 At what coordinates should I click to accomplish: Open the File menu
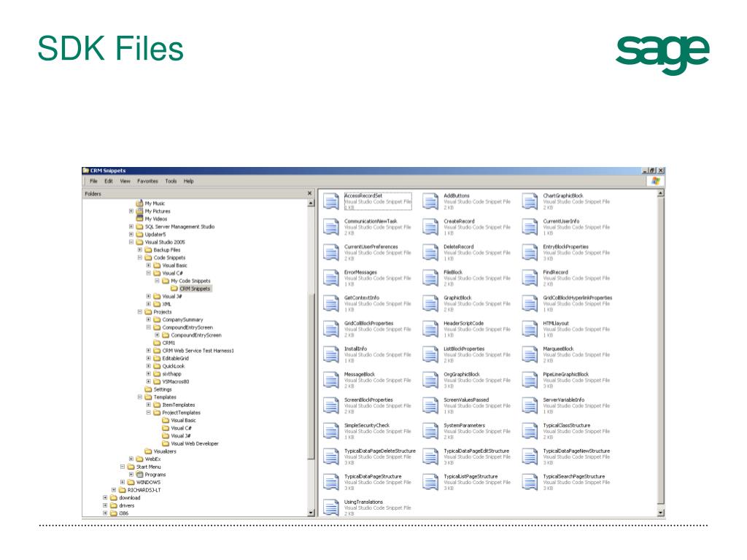(x=93, y=181)
